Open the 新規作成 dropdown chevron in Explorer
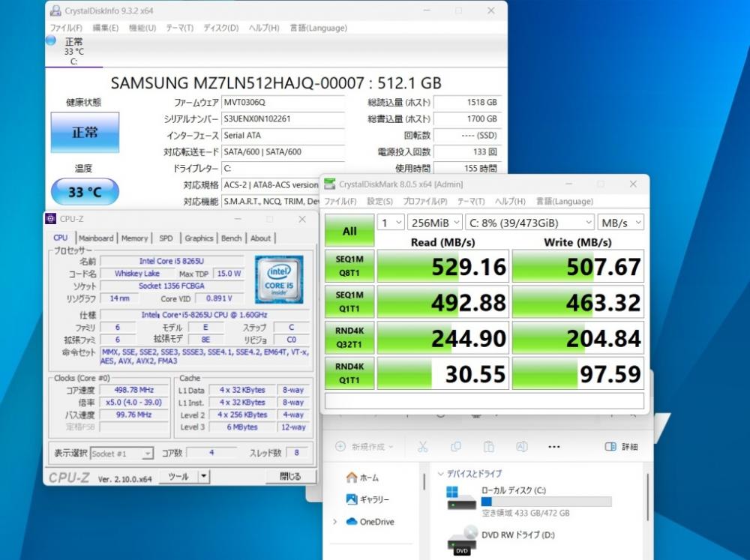Image resolution: width=750 pixels, height=560 pixels. tap(391, 447)
